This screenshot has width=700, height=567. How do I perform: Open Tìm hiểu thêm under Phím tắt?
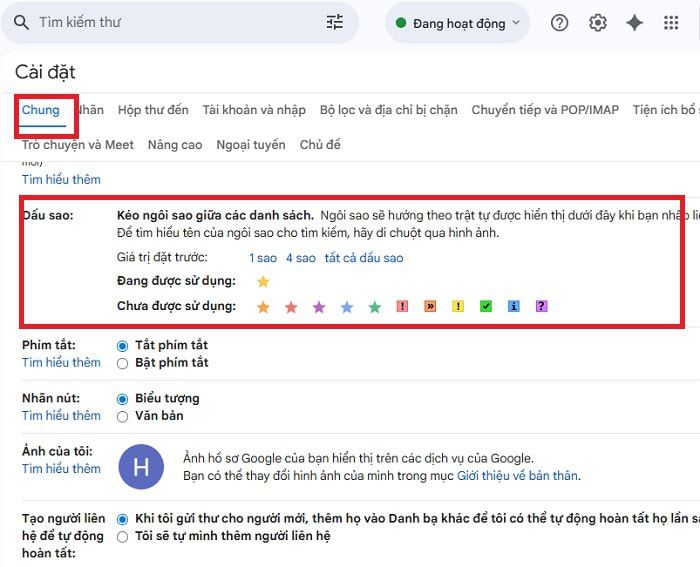(61, 363)
